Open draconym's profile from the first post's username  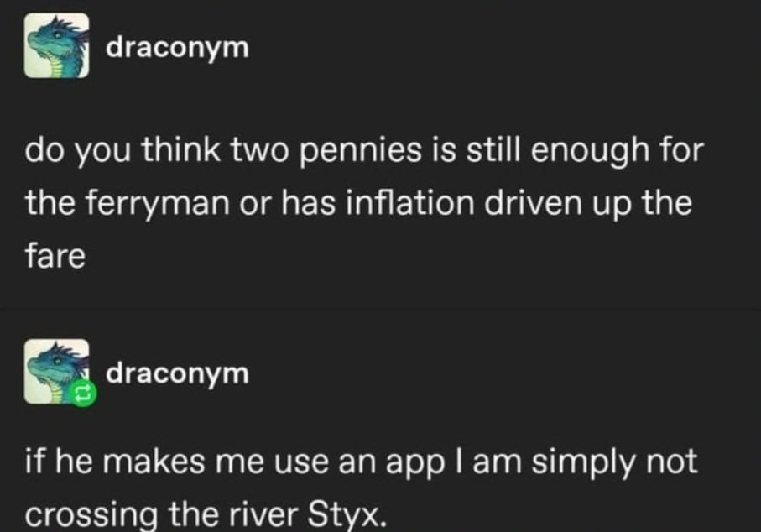pos(177,49)
